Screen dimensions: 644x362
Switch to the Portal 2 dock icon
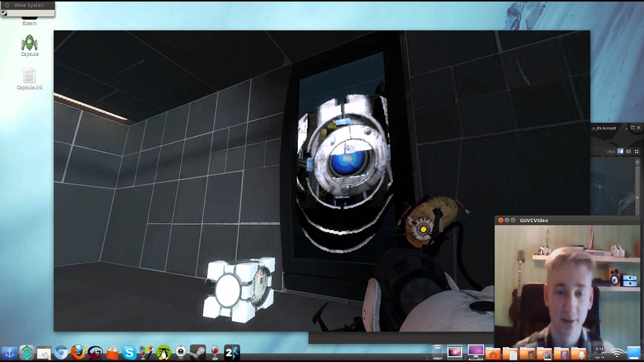click(232, 353)
